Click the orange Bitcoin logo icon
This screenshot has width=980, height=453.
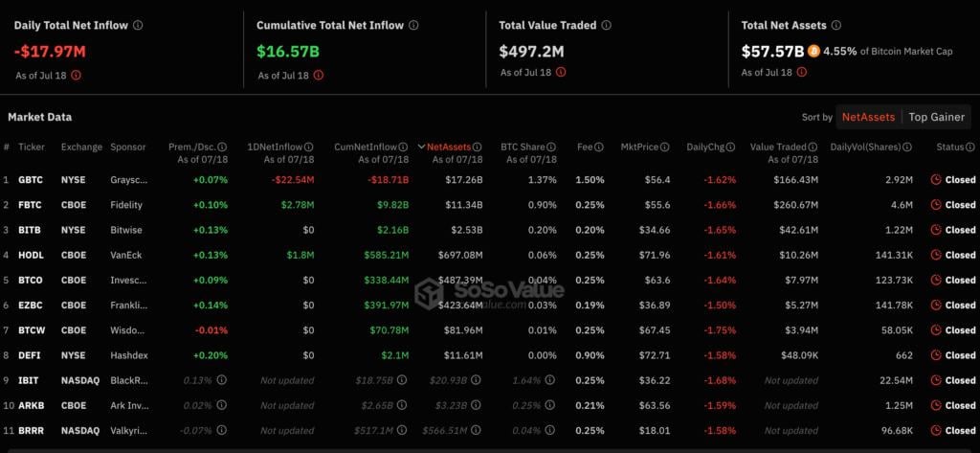[x=813, y=52]
